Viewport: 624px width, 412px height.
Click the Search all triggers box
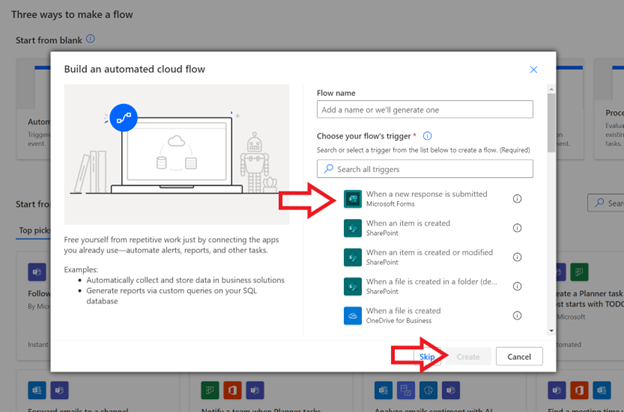425,170
